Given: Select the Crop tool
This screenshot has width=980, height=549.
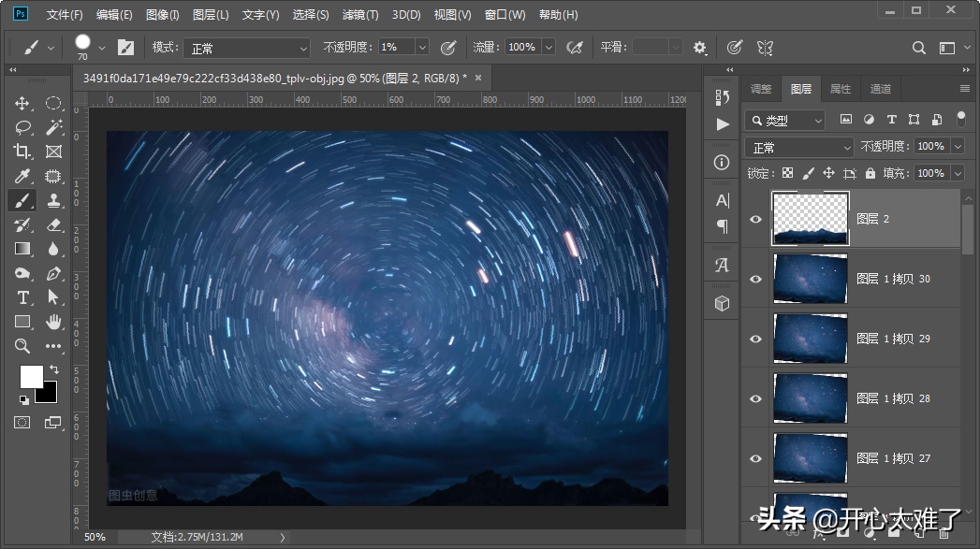Looking at the screenshot, I should coord(22,152).
